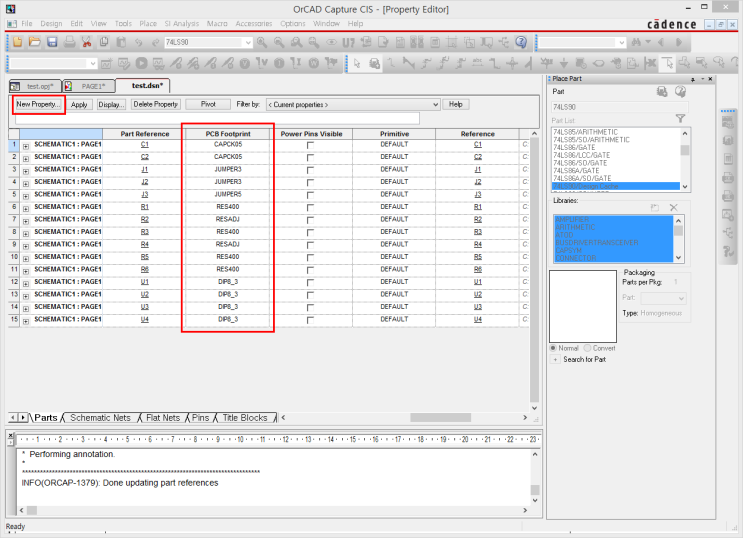The height and width of the screenshot is (538, 743).
Task: Toggle Power Pins Visible checkbox for R6
Action: 310,270
